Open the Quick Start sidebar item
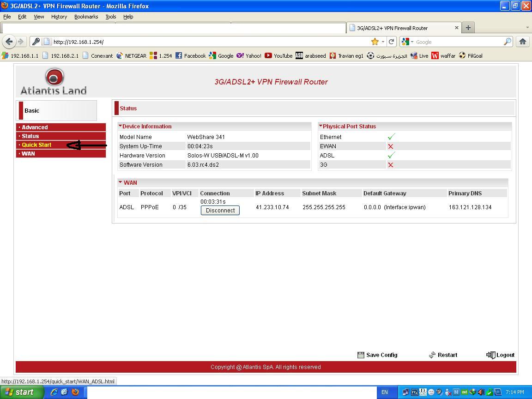 (61, 145)
